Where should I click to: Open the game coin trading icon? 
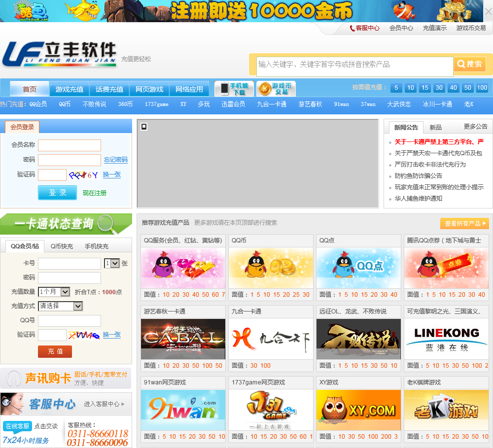[x=276, y=89]
